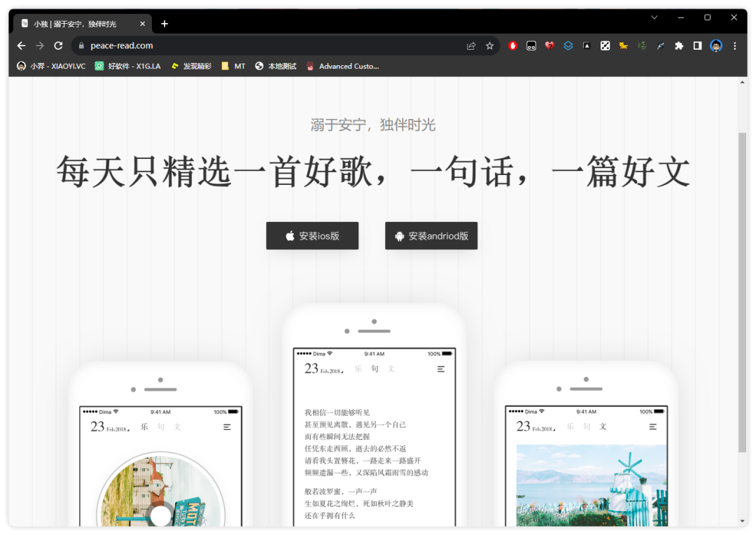Click the scrollbar up arrow
Screen dimensions: 756x535
click(742, 83)
